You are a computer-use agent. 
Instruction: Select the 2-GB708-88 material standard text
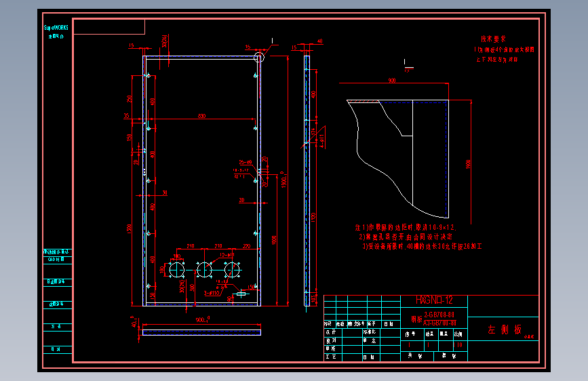point(439,315)
